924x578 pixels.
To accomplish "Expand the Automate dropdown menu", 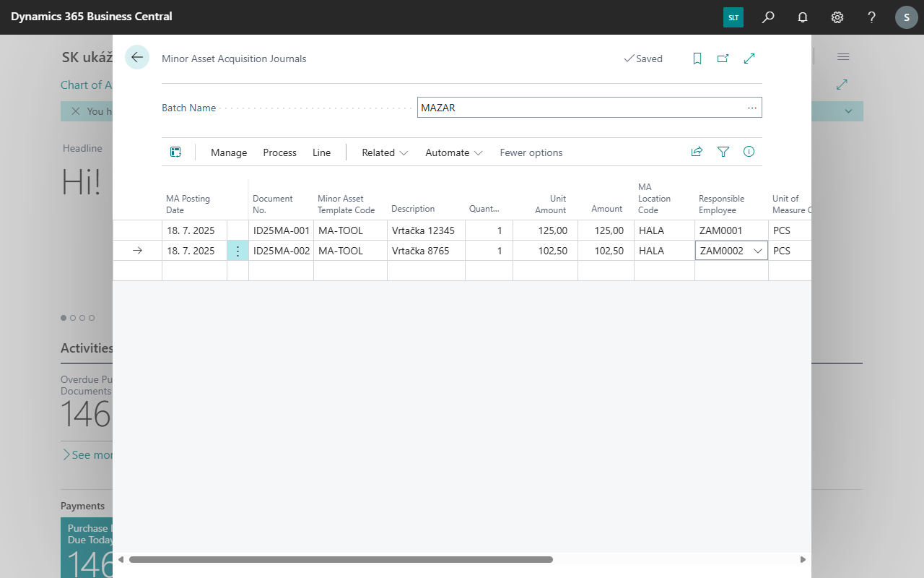I will (453, 152).
